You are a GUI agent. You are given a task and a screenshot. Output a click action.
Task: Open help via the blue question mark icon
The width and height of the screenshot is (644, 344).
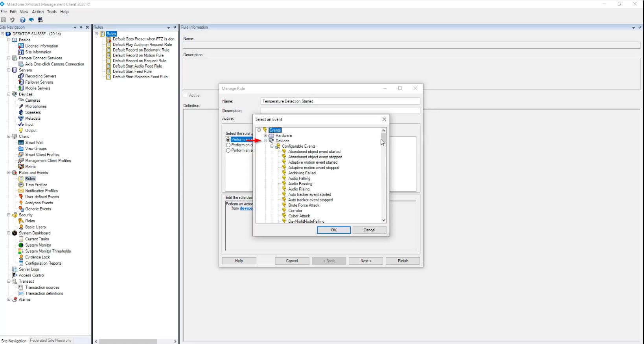22,20
